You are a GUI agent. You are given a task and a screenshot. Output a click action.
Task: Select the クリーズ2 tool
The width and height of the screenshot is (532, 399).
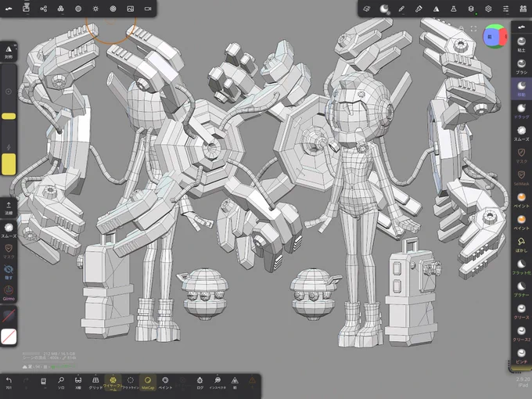(522, 333)
